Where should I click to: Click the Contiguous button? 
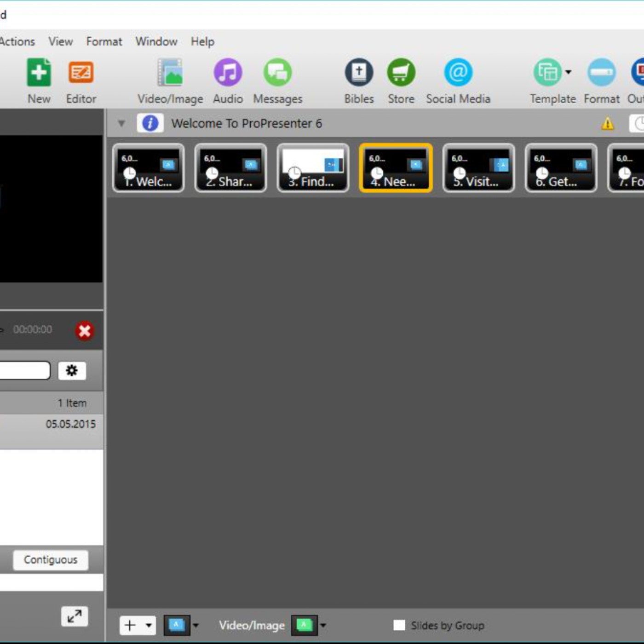[51, 560]
